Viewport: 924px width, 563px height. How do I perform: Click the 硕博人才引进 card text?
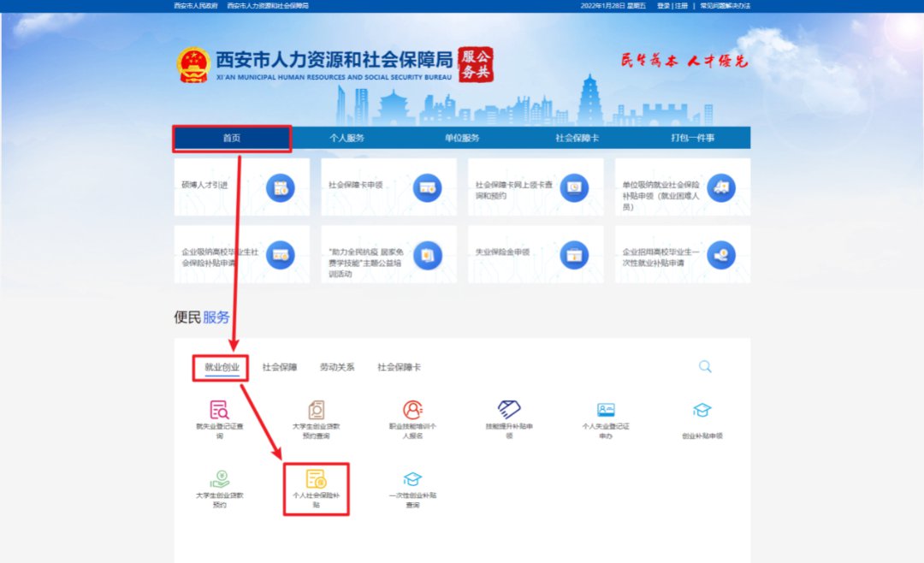click(x=204, y=185)
